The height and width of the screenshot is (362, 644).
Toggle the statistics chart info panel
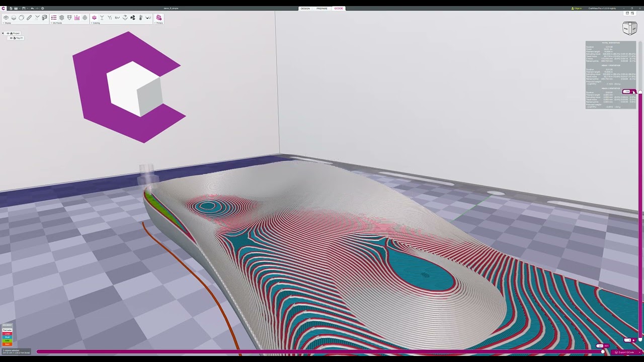(77, 18)
